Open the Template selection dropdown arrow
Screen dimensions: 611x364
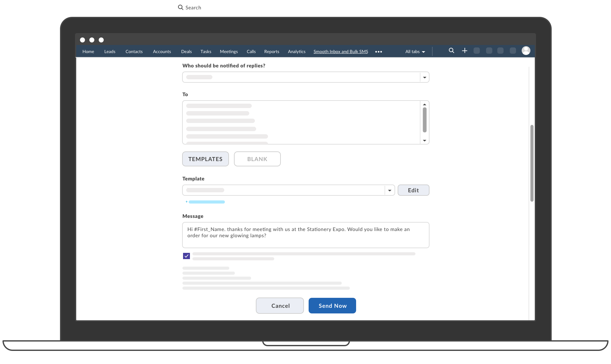pos(390,190)
